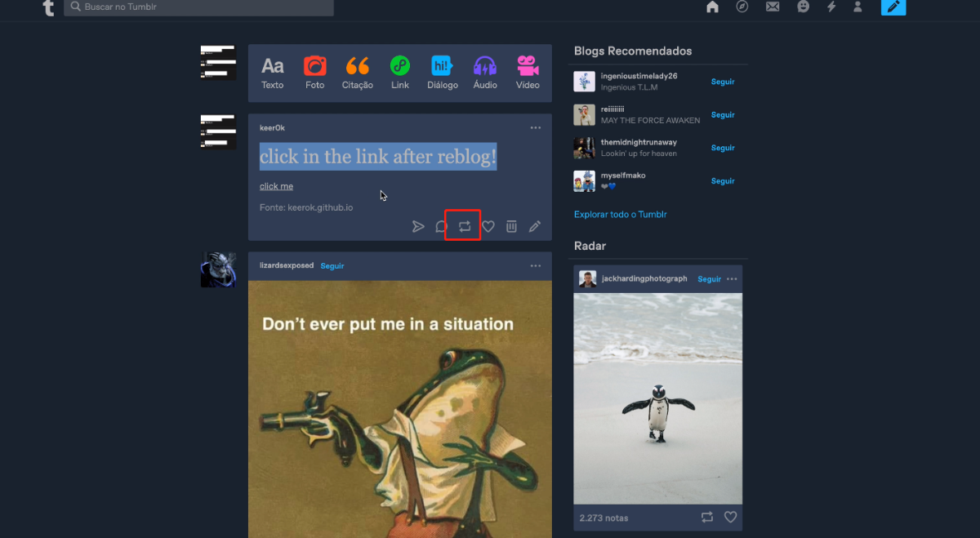Create a Diálogo post
980x538 pixels.
(x=443, y=73)
